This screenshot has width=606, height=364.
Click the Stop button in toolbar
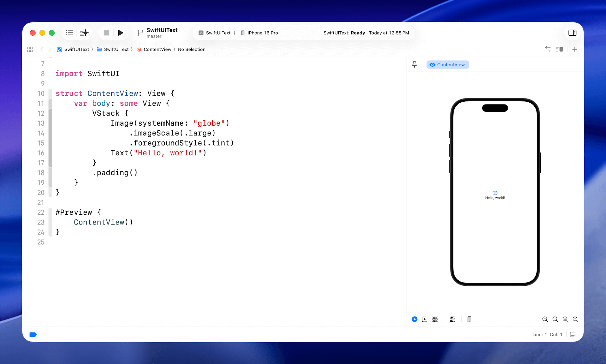pyautogui.click(x=106, y=33)
